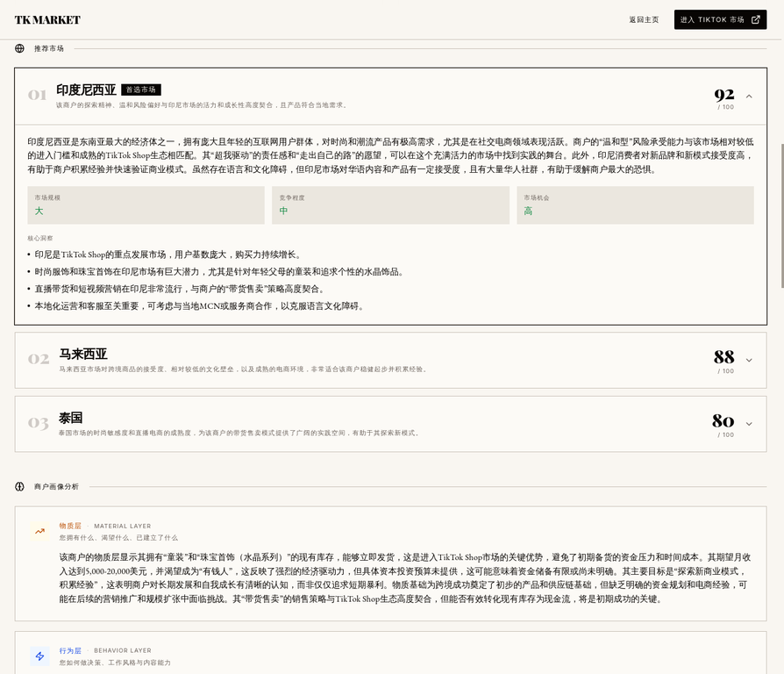Select the 市场机会 stat card
The height and width of the screenshot is (674, 784).
[635, 204]
